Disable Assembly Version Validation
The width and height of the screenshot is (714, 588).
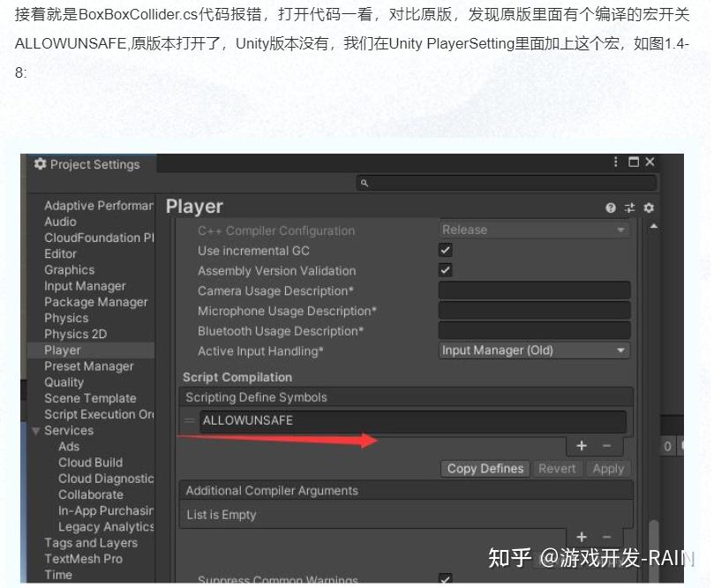445,271
